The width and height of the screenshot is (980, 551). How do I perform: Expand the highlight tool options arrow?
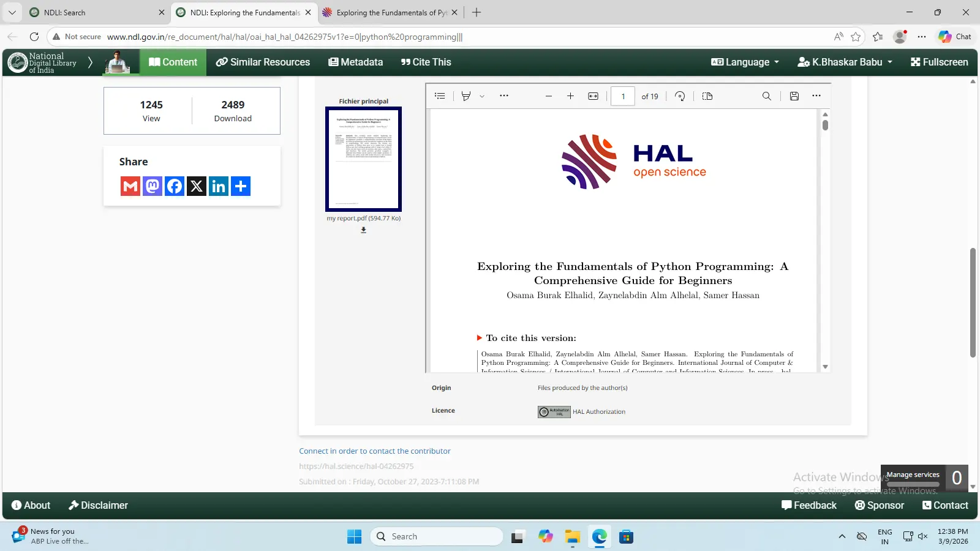(x=482, y=96)
